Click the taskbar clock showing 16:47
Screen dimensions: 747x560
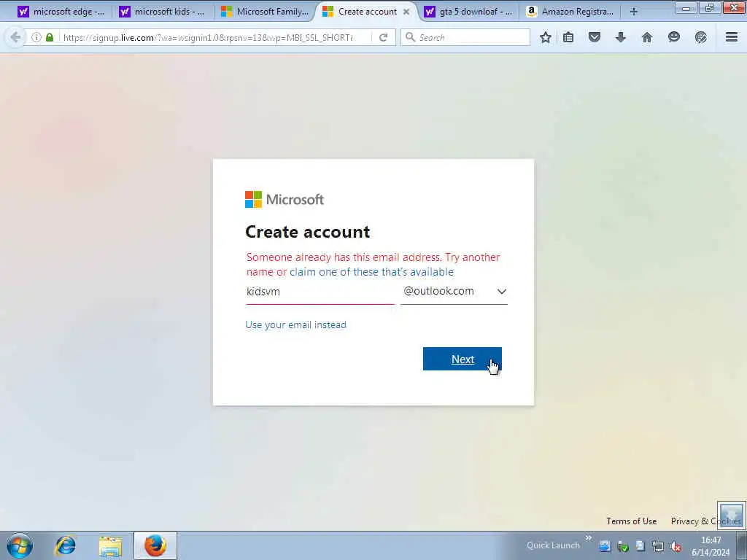pos(711,546)
